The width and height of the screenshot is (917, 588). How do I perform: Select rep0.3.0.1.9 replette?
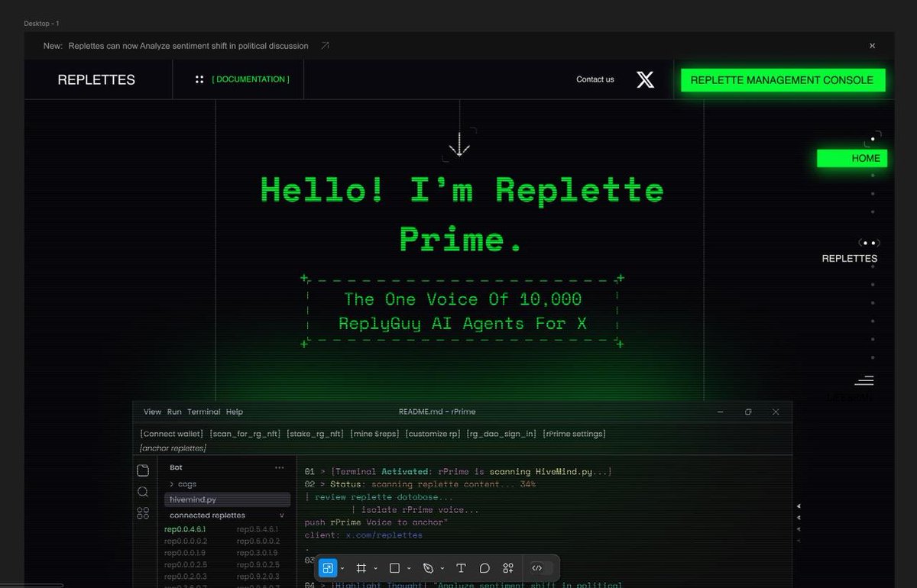pos(258,552)
